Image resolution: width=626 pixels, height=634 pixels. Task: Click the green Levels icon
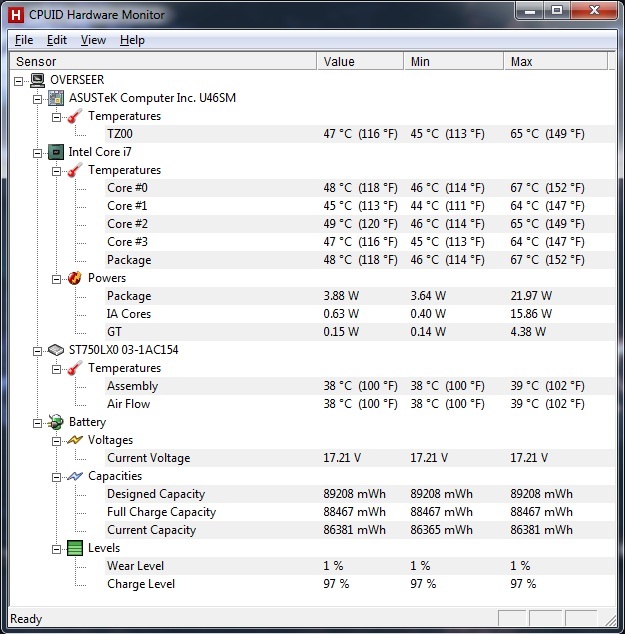point(75,548)
